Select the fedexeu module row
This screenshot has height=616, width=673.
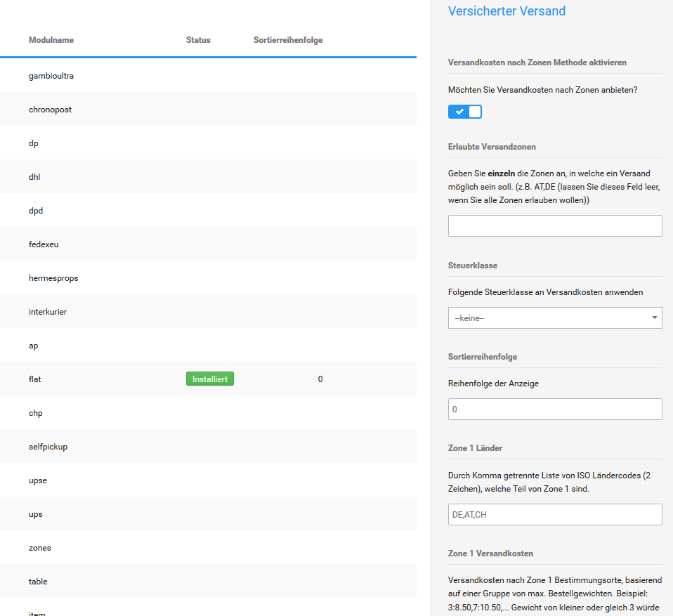click(x=44, y=244)
